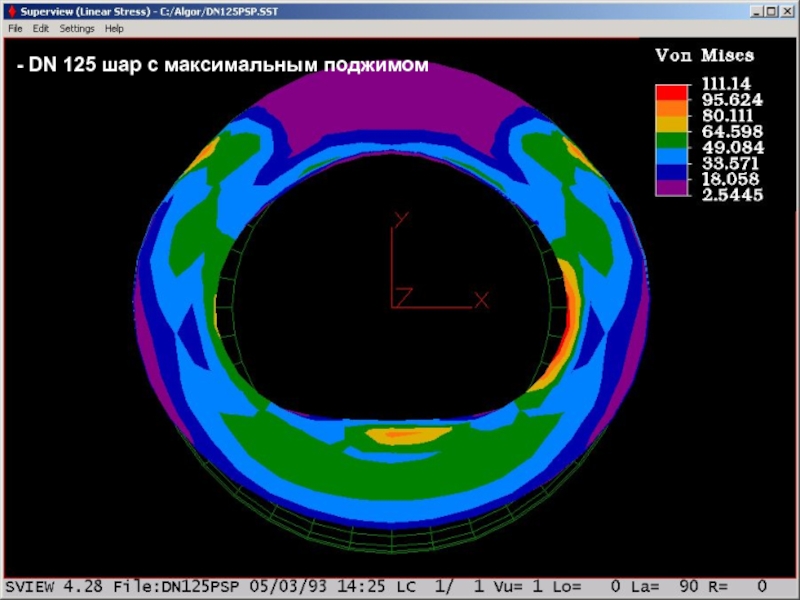Click SVIEW 4.28 in status bar

point(54,587)
